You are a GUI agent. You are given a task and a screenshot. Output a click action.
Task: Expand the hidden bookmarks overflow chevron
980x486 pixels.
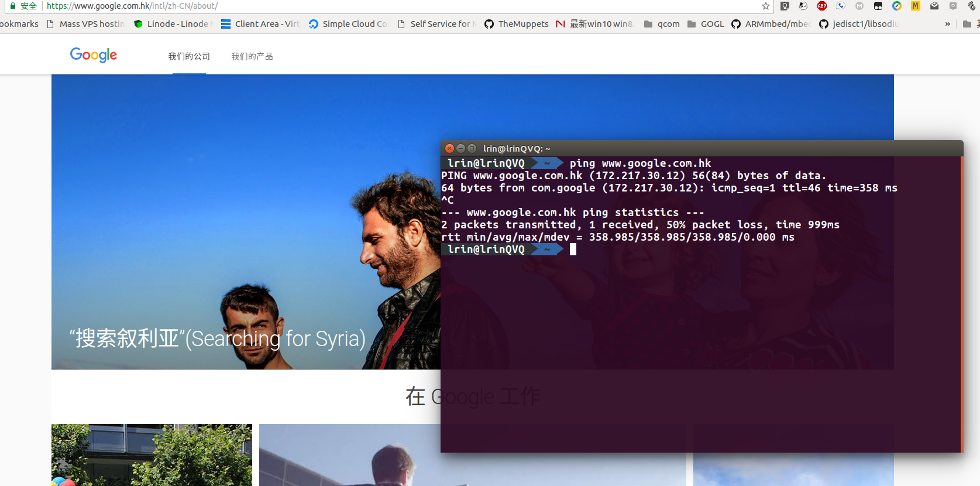point(948,24)
